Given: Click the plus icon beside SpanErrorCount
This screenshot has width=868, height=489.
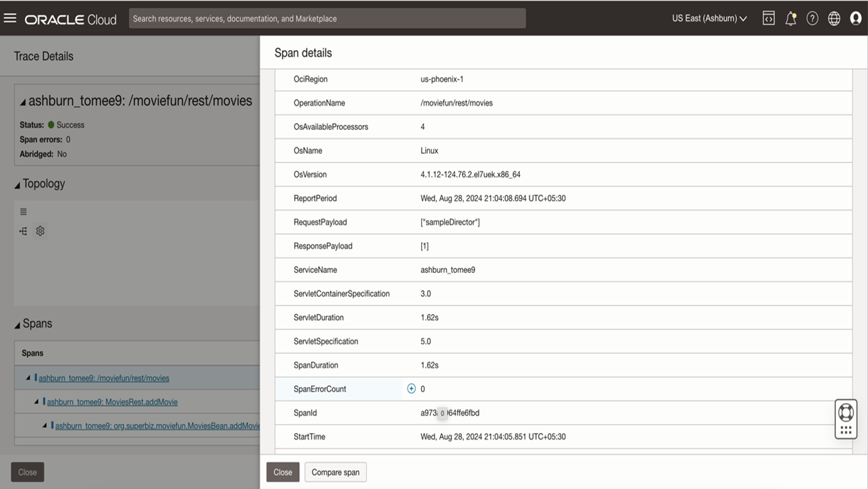Looking at the screenshot, I should coord(411,389).
